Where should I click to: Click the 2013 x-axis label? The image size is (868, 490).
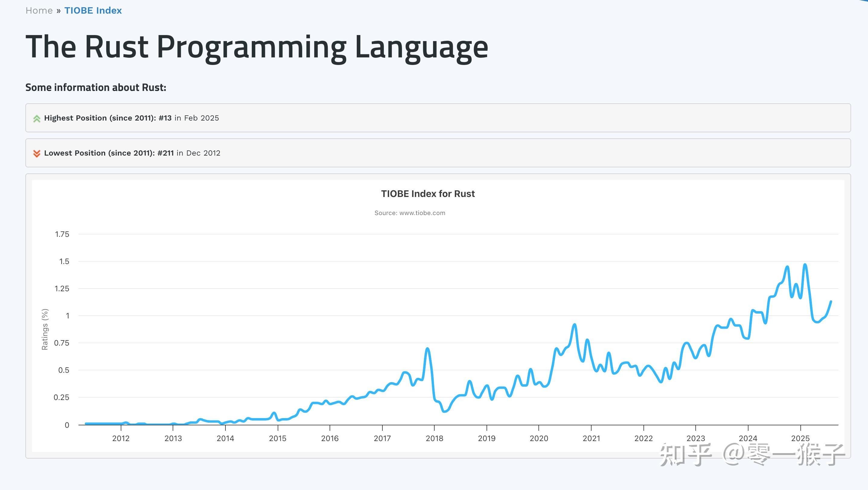tap(173, 438)
